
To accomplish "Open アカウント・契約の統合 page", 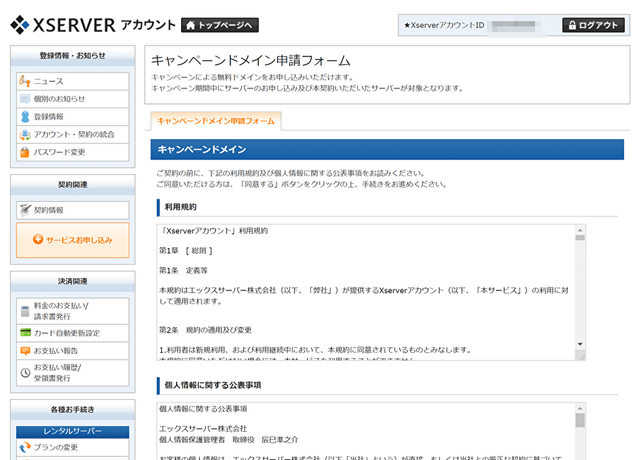I will pos(73,134).
